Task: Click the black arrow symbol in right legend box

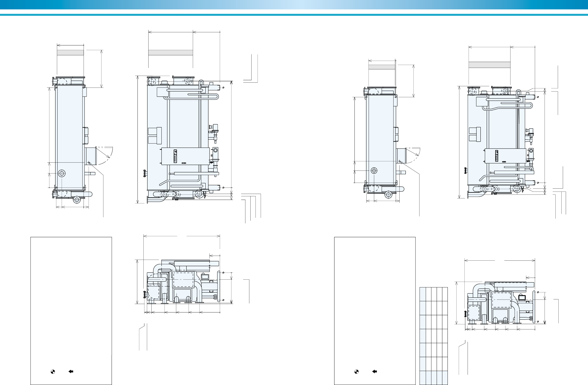Action: pyautogui.click(x=374, y=371)
